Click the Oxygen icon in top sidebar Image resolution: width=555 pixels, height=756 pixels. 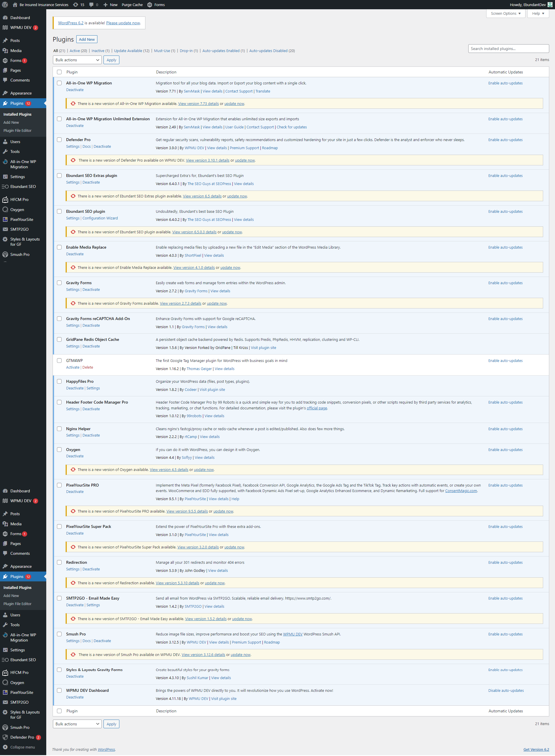pyautogui.click(x=5, y=209)
